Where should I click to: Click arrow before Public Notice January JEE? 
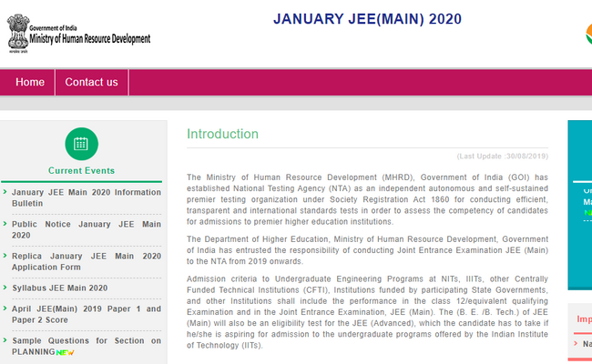[5, 224]
